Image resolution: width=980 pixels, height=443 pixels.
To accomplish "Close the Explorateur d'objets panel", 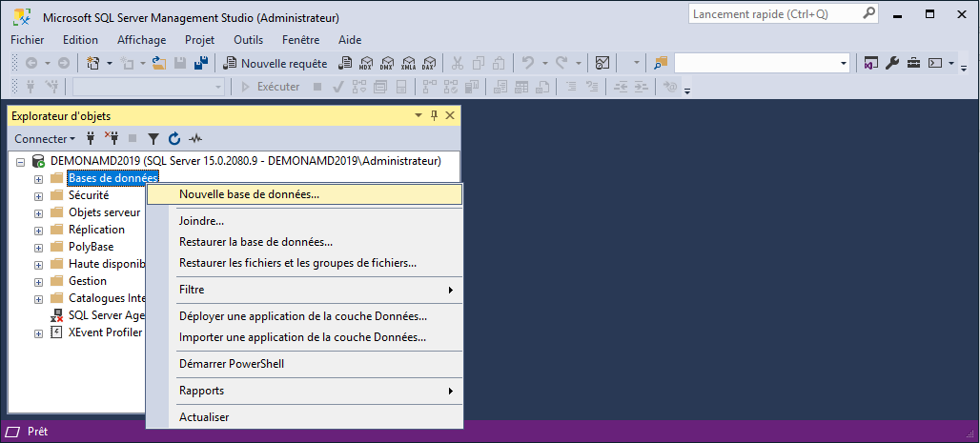I will click(449, 115).
